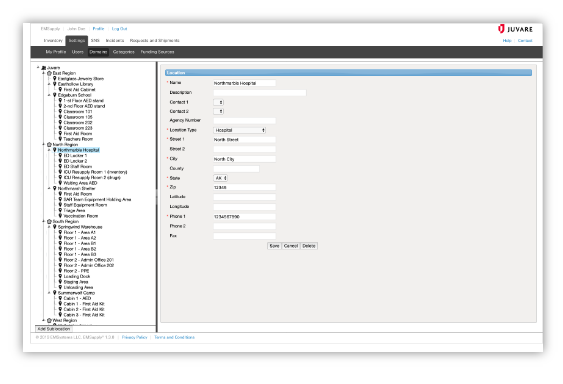Click the pin icon beside First Aid Cabinet
Viewport: 563px width, 384px height.
coord(60,89)
